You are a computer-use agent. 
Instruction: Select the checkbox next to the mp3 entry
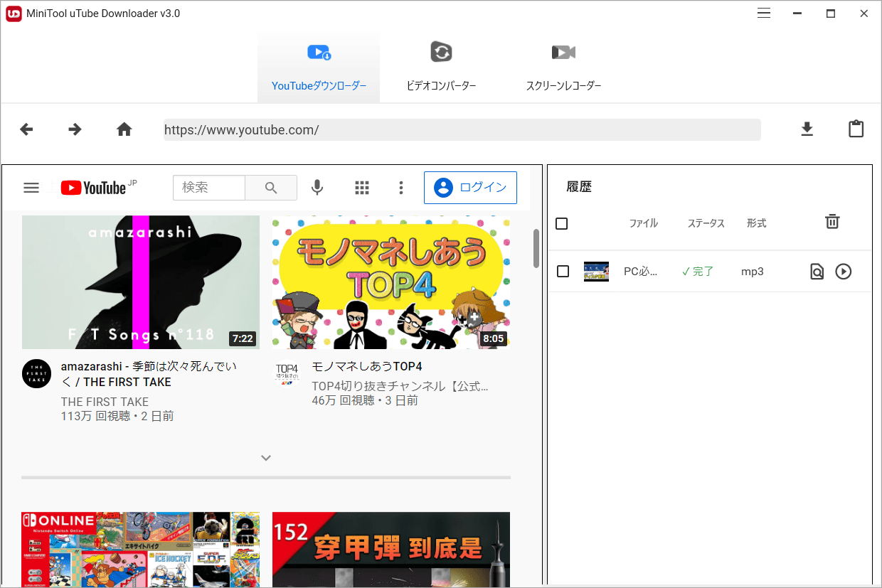tap(563, 271)
